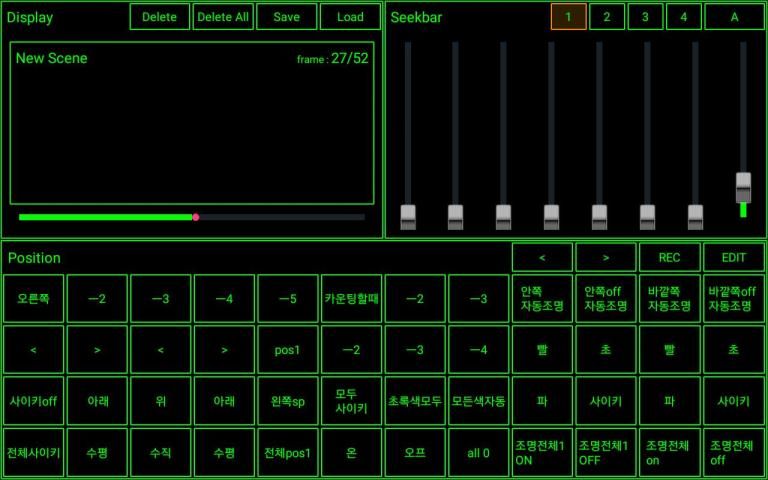Trigger the 초록색모두 color preset

[x=415, y=401]
